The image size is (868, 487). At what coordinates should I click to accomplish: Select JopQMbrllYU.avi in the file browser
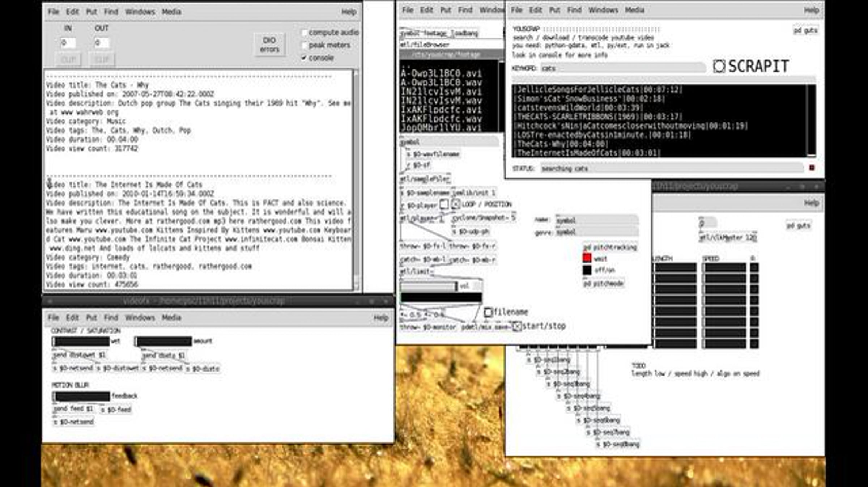[441, 128]
